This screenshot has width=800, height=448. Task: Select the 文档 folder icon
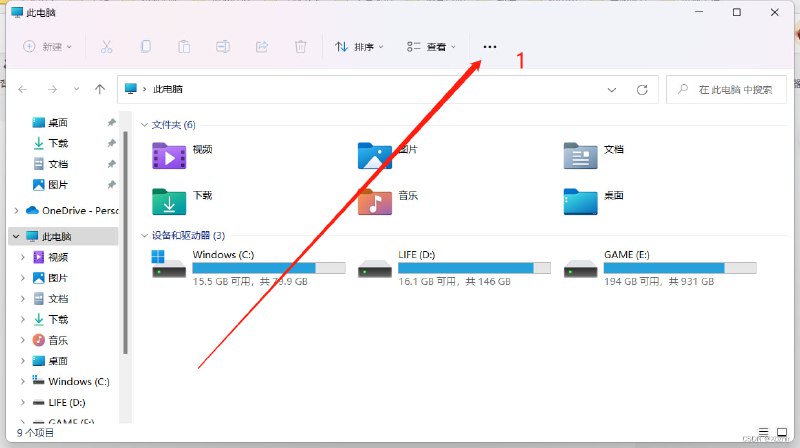pos(580,156)
